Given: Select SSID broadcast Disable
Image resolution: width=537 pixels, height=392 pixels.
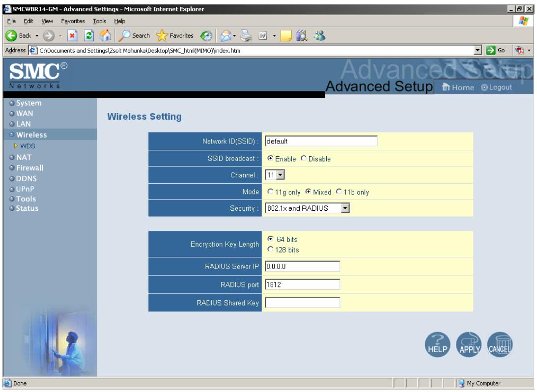Looking at the screenshot, I should [x=304, y=159].
